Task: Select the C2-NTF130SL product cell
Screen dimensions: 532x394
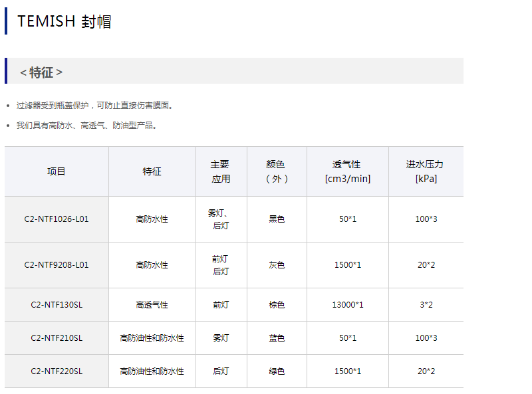Action: [57, 304]
